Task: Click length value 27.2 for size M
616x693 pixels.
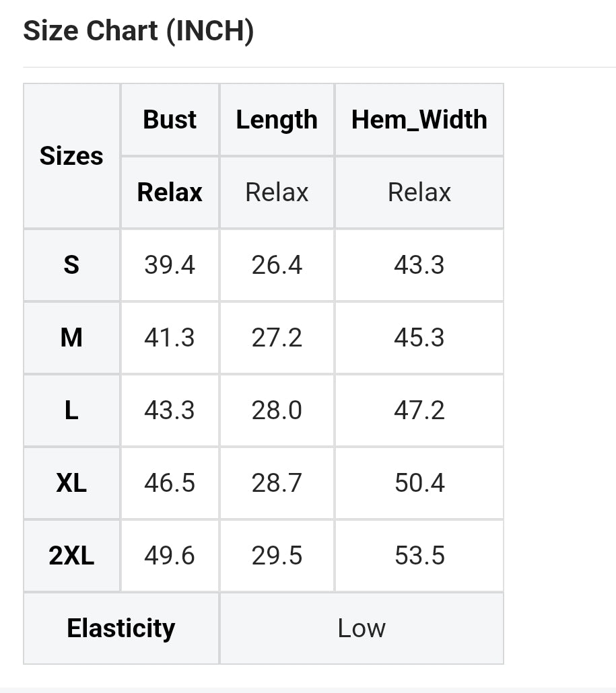Action: pos(277,338)
